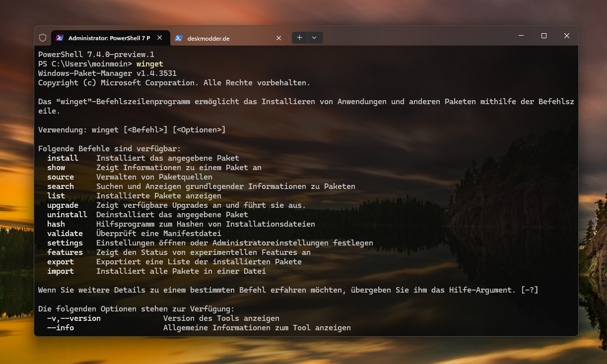
Task: Click the 'features' command name
Action: tap(65, 252)
